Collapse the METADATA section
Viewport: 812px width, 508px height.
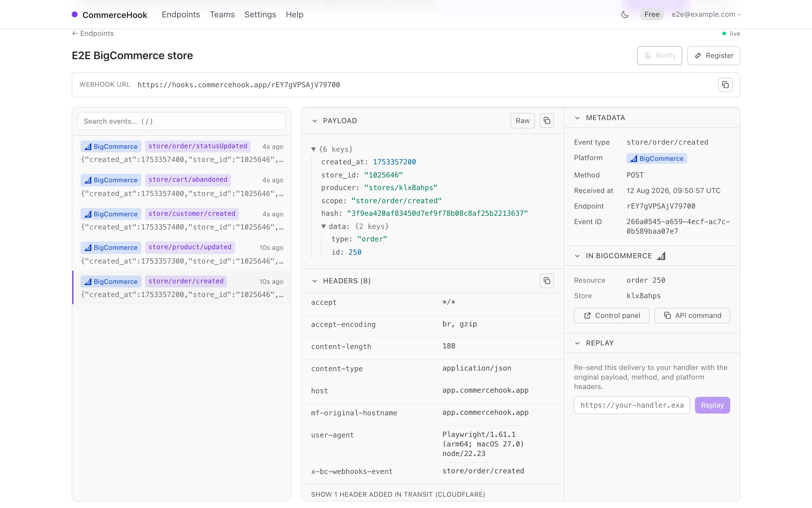(x=577, y=118)
